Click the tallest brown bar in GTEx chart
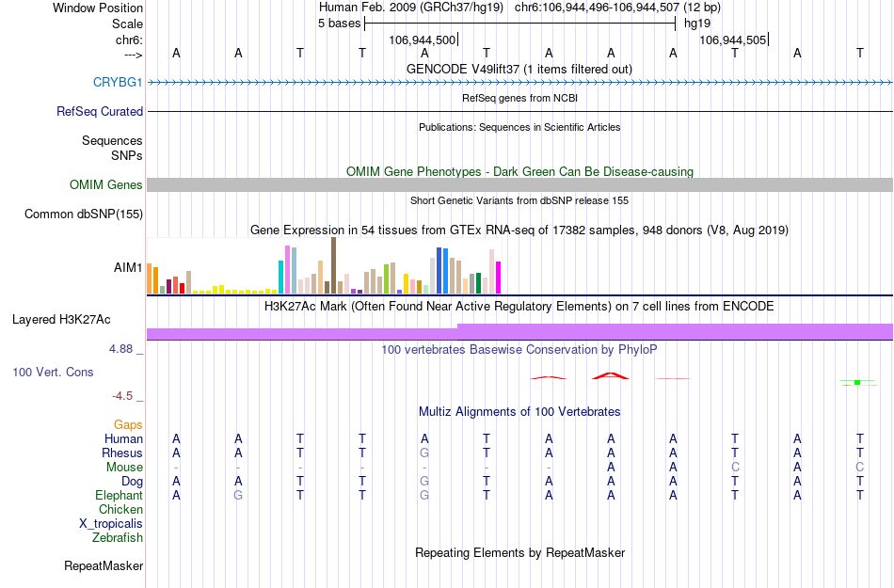This screenshot has height=588, width=894. [333, 265]
